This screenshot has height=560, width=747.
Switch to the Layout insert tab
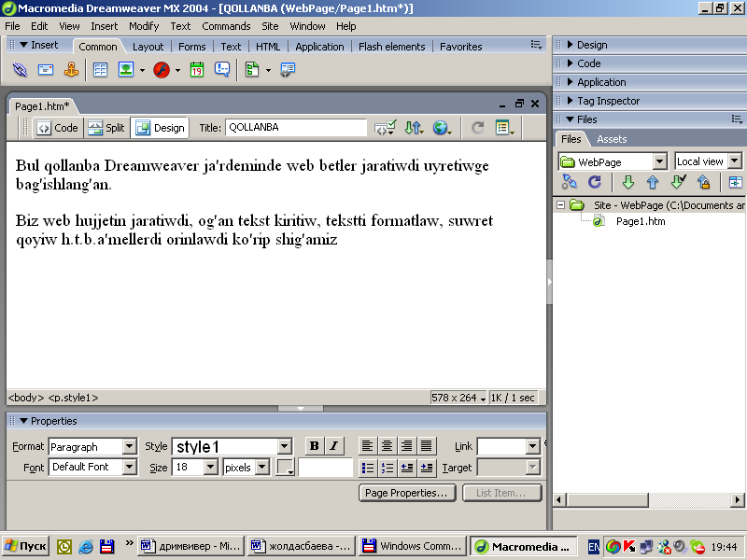pyautogui.click(x=148, y=47)
